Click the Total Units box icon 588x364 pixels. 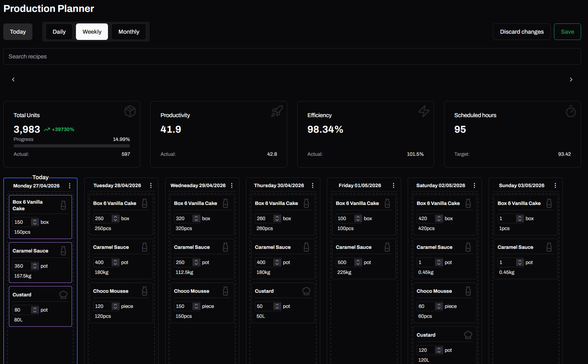pyautogui.click(x=130, y=111)
